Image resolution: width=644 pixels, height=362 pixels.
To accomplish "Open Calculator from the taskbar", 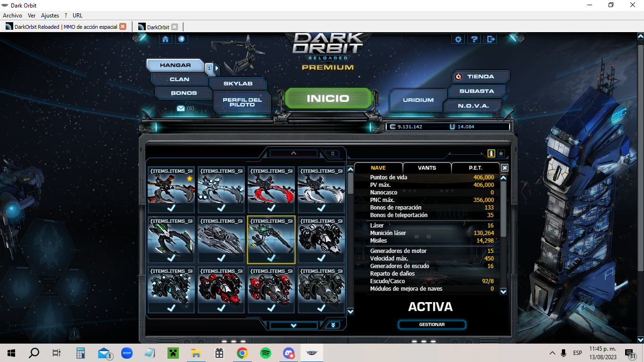I will coord(81,353).
